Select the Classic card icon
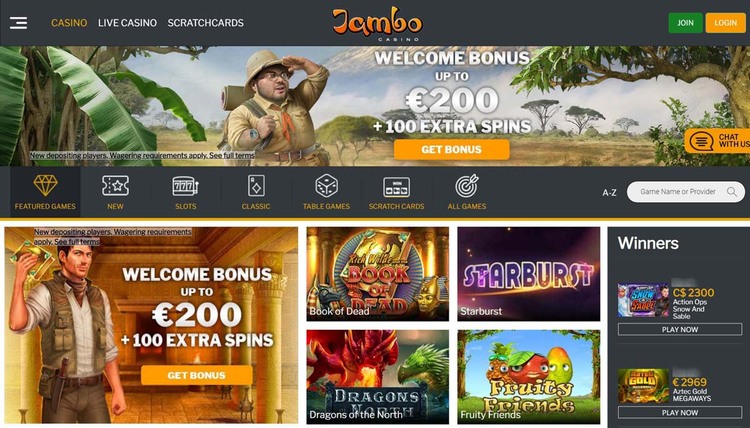Image resolution: width=750 pixels, height=428 pixels. click(x=256, y=186)
